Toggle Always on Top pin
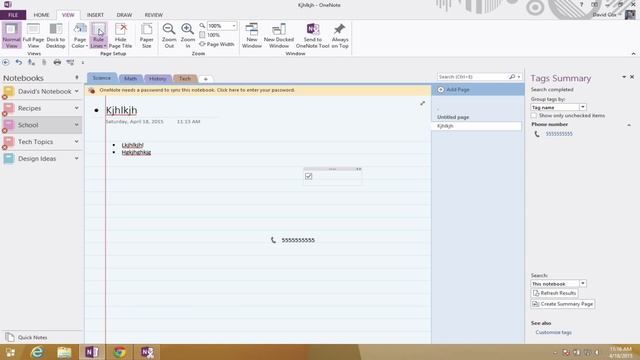This screenshot has width=640, height=360. (340, 36)
